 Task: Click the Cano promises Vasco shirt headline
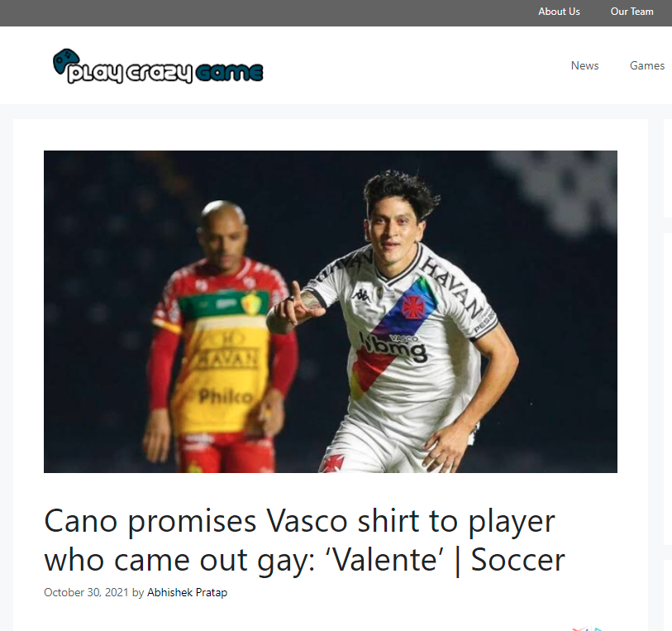coord(305,541)
